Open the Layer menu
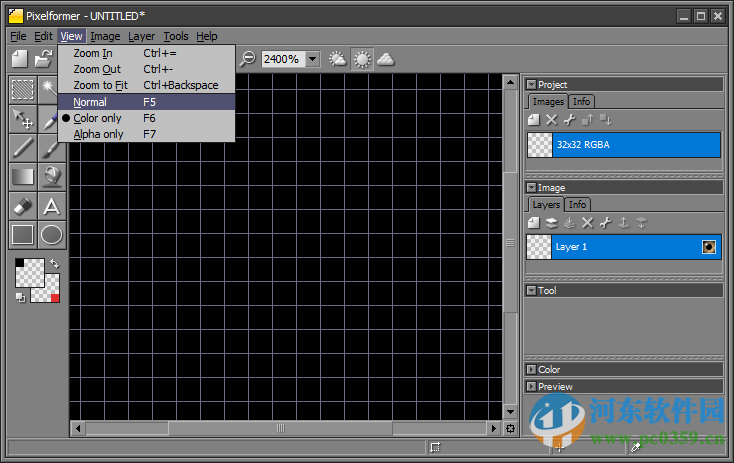Viewport: 734px width, 463px height. tap(141, 36)
